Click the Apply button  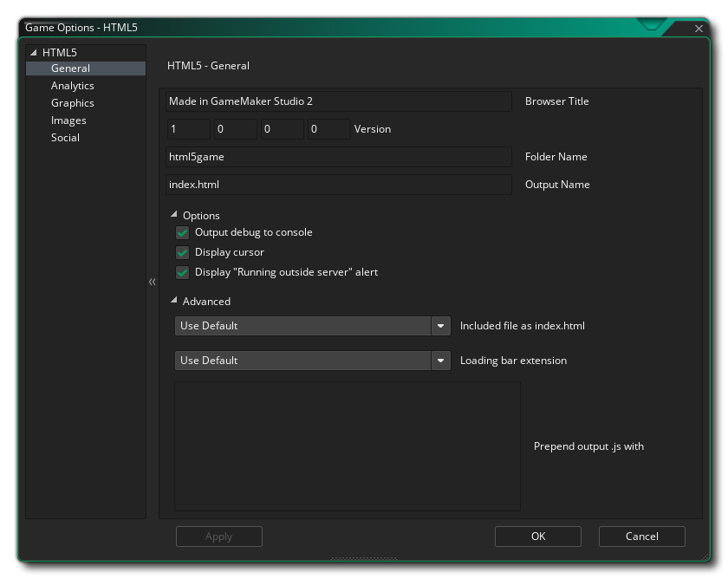pos(218,536)
